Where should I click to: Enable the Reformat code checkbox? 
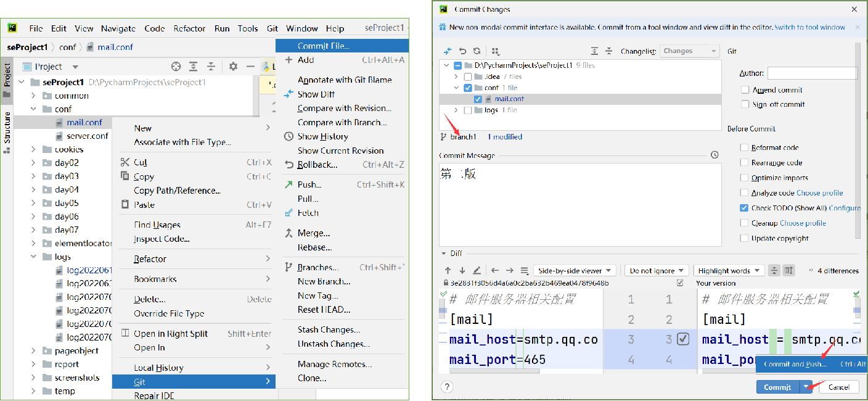click(744, 148)
